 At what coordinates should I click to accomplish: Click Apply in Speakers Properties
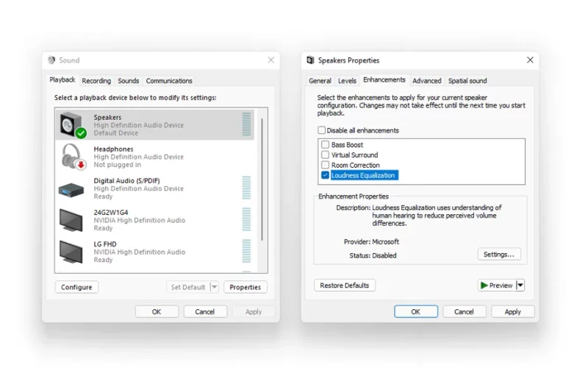click(512, 311)
